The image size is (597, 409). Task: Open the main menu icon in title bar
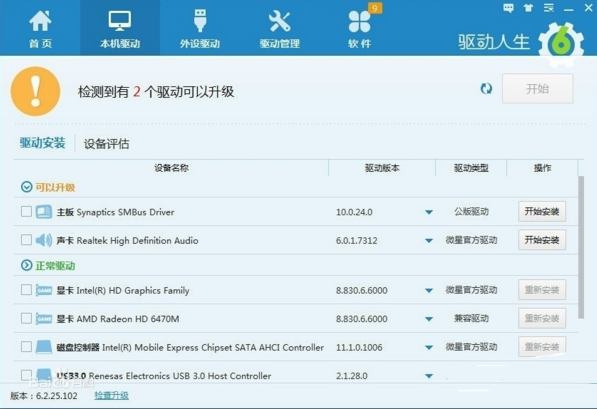pyautogui.click(x=549, y=8)
